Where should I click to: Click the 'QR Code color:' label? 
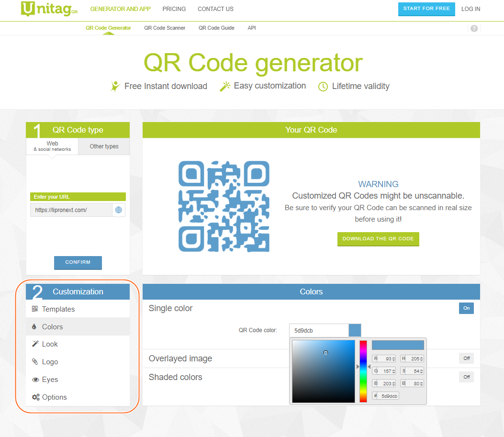pyautogui.click(x=258, y=330)
